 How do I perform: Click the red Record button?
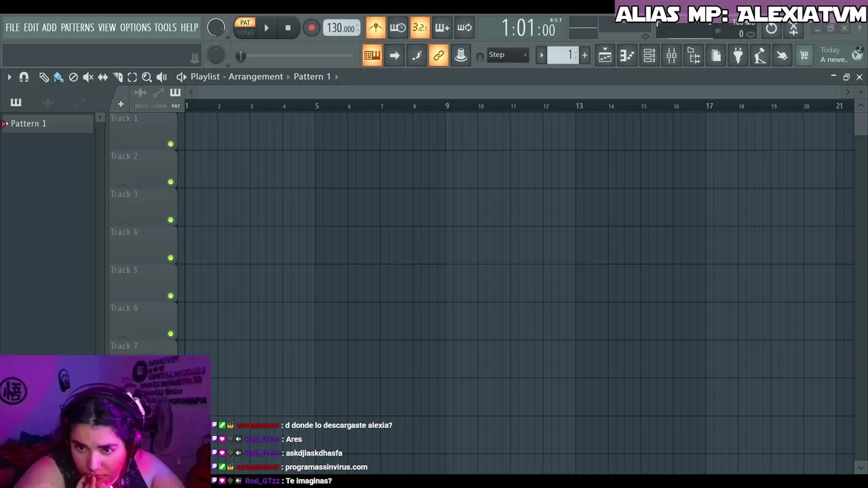point(311,28)
